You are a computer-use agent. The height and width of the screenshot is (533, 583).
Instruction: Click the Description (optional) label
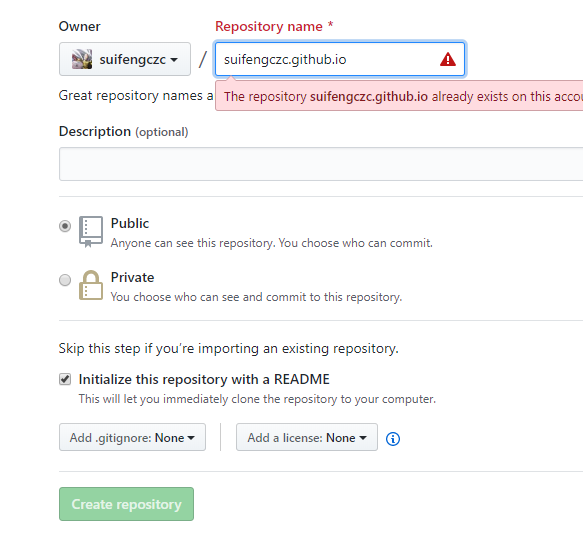[123, 132]
